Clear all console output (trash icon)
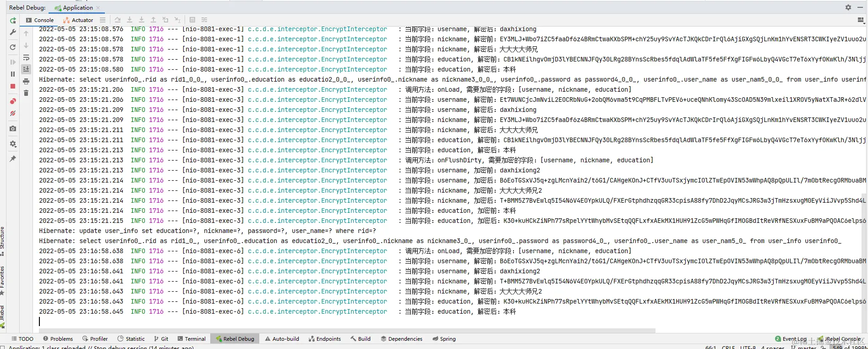Viewport: 868px width, 349px height. click(26, 93)
